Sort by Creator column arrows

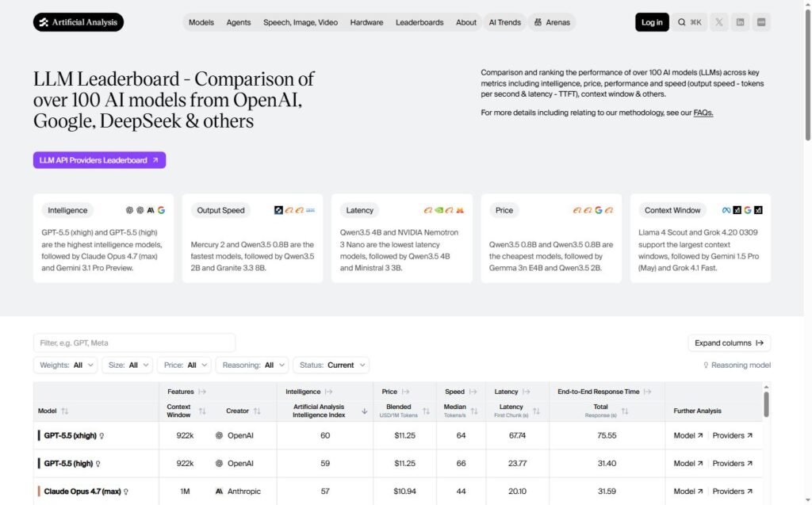pyautogui.click(x=257, y=411)
